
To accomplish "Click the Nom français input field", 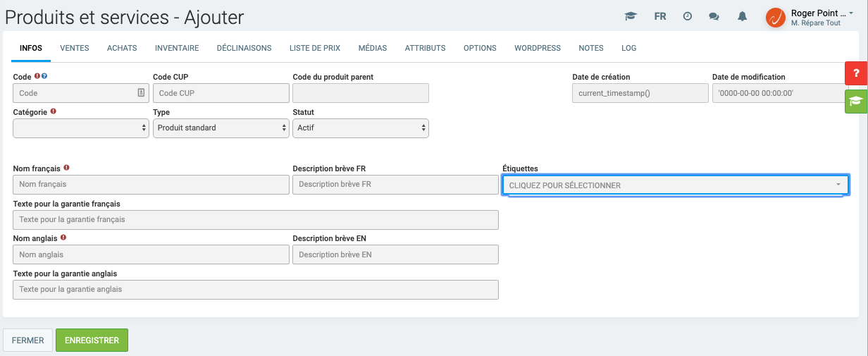I will tap(151, 185).
